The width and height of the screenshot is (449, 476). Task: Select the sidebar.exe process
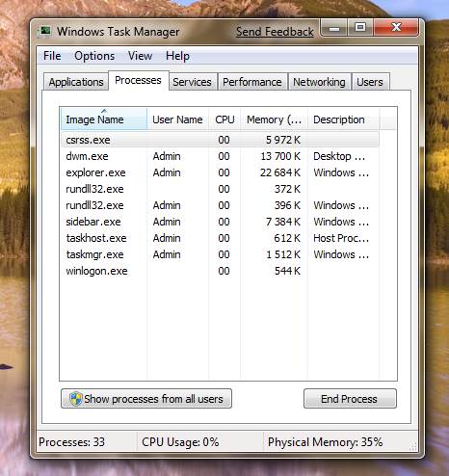[220, 222]
